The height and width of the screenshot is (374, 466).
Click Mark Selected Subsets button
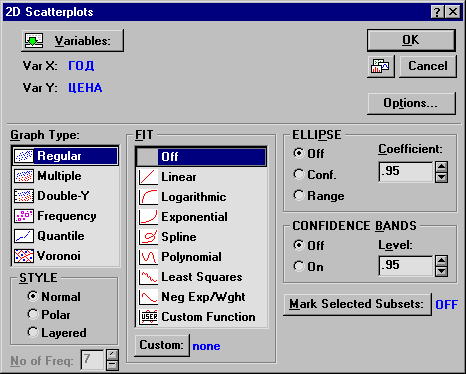pyautogui.click(x=357, y=304)
